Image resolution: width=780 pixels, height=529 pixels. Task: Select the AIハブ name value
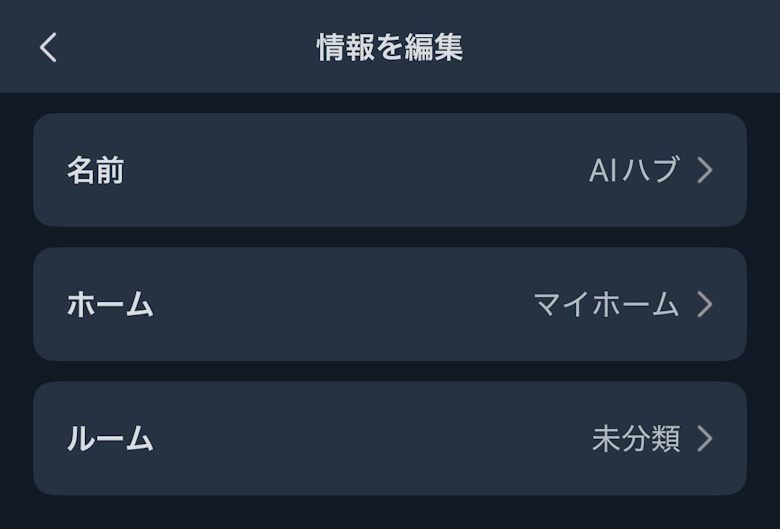click(x=634, y=170)
